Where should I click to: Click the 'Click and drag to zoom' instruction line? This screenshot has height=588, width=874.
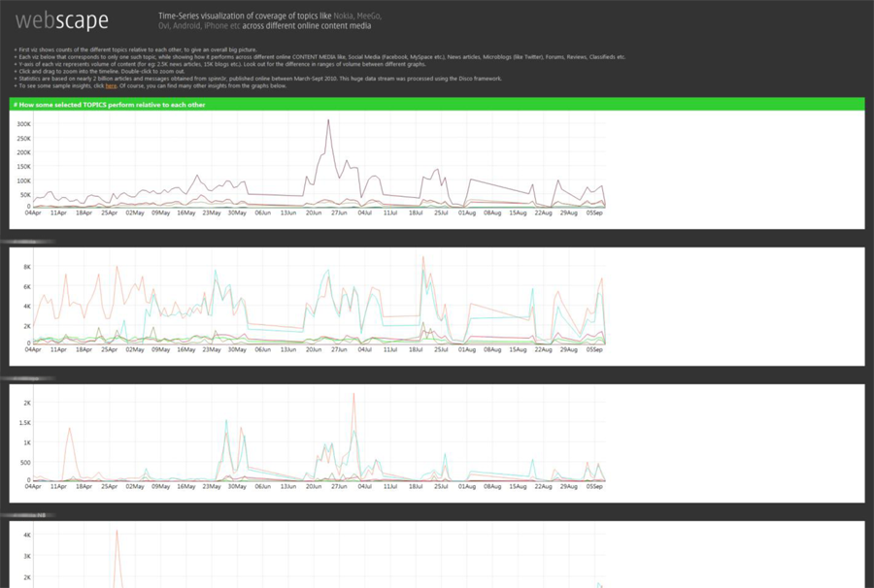click(x=100, y=71)
